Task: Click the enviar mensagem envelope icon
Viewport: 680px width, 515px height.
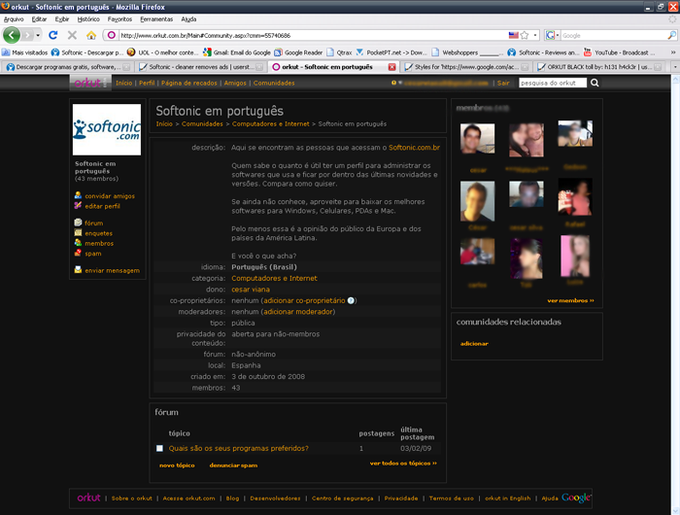Action: click(78, 270)
